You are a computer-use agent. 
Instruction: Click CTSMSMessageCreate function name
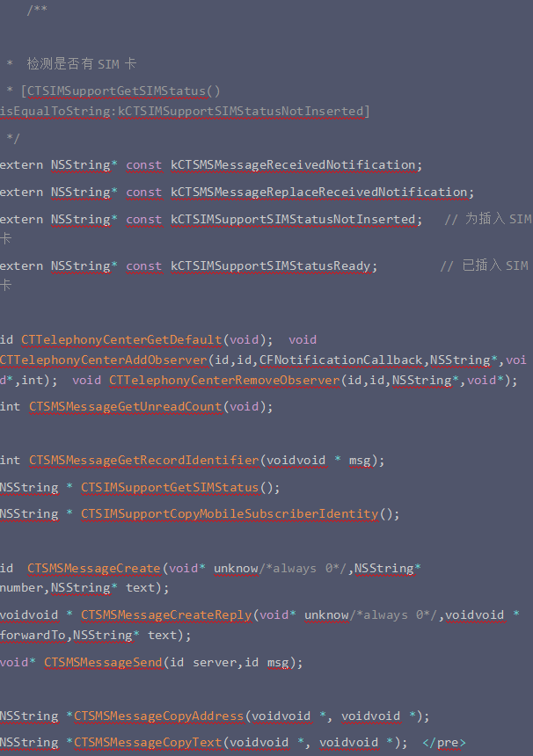[94, 569]
